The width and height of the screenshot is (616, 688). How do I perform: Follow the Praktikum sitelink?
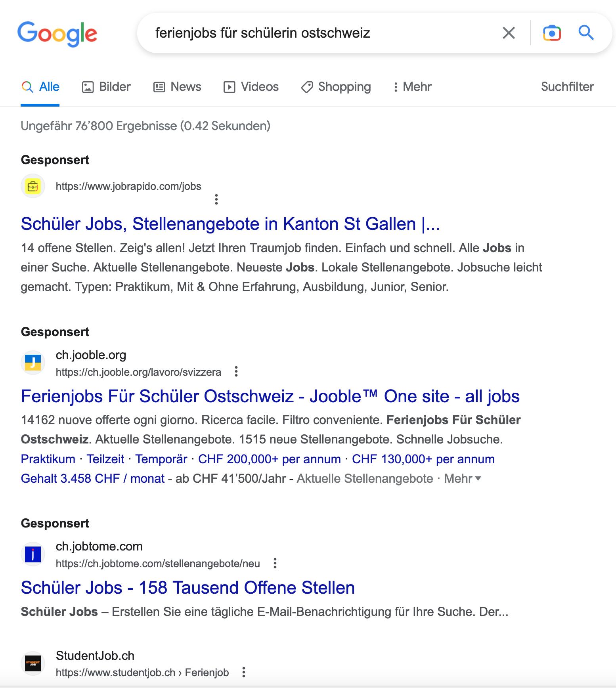48,459
